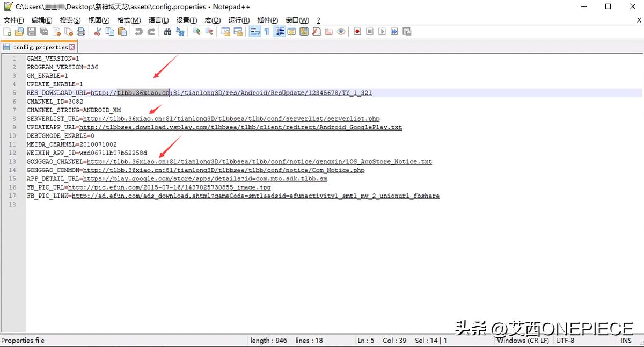Open the 格式(M) menu
This screenshot has height=347, width=644.
(129, 20)
